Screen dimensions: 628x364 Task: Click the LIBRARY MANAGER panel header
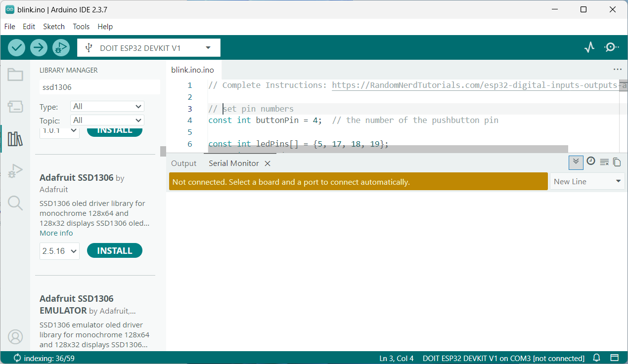click(69, 70)
